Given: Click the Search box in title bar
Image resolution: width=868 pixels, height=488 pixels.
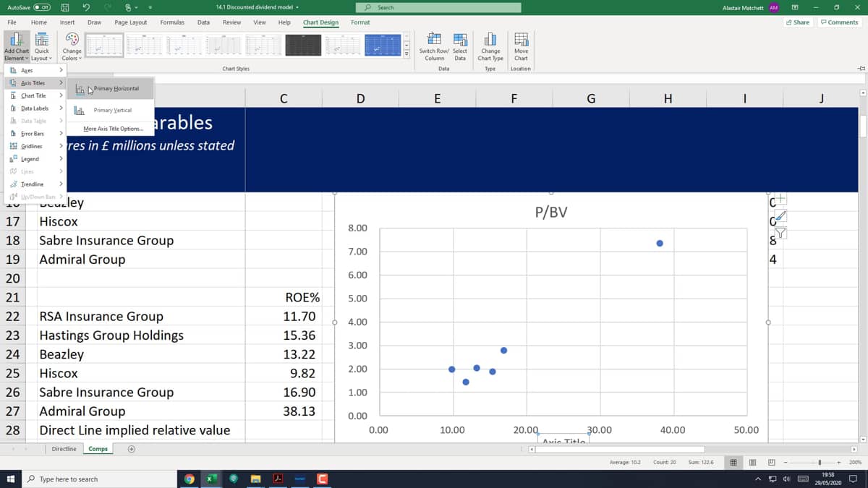Looking at the screenshot, I should tap(439, 7).
